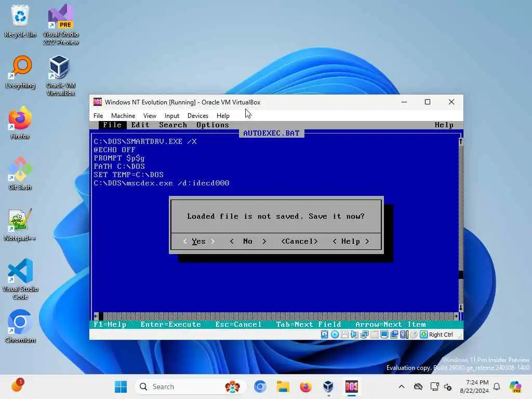Viewport: 532px width, 399px height.
Task: Click the Windows taskbar Search box
Action: click(190, 387)
